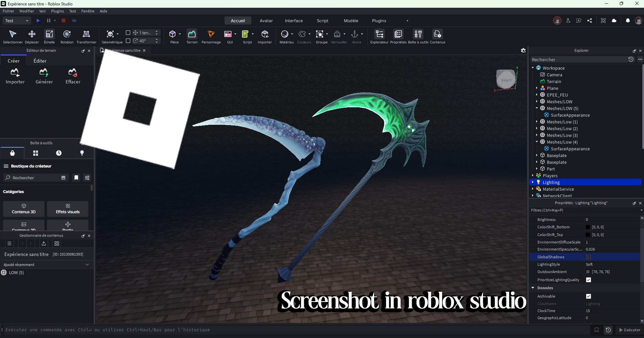This screenshot has height=338, width=644.
Task: Click the Exécuter command button
Action: [x=630, y=330]
